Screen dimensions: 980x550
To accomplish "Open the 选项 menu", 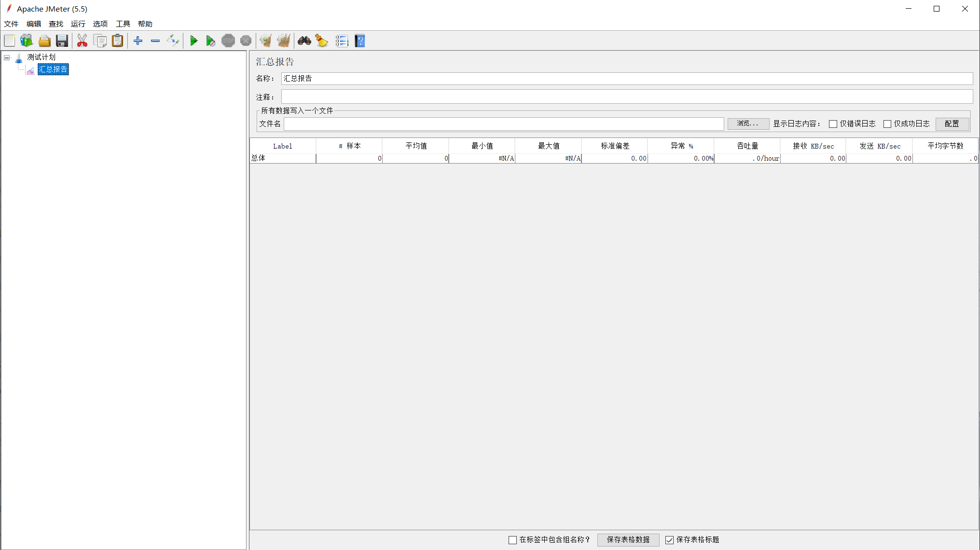I will (x=100, y=24).
